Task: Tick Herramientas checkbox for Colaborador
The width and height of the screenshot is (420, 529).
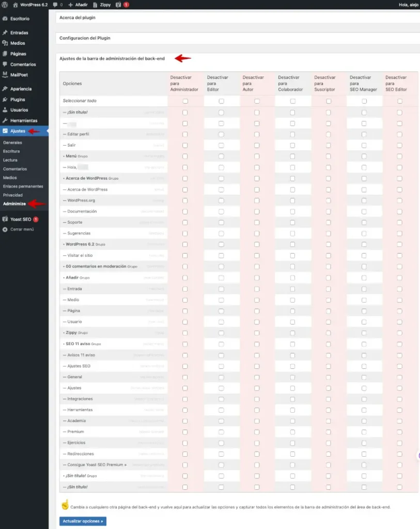Action: coord(292,410)
